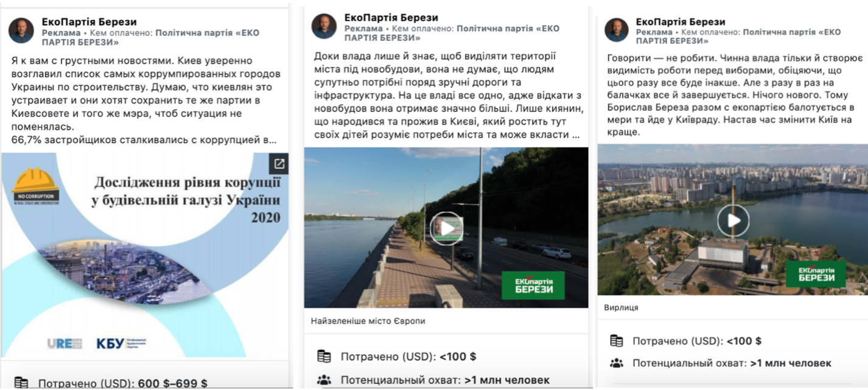The height and width of the screenshot is (390, 868).
Task: Click the profile avatar on the Russian-language ad
Action: tap(21, 30)
